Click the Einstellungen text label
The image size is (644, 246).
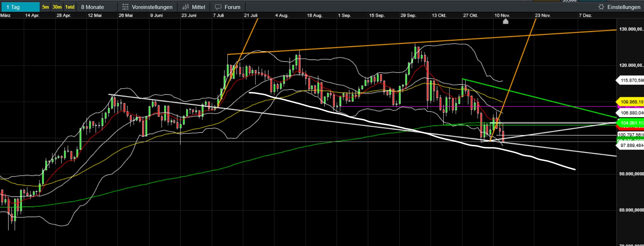[624, 7]
